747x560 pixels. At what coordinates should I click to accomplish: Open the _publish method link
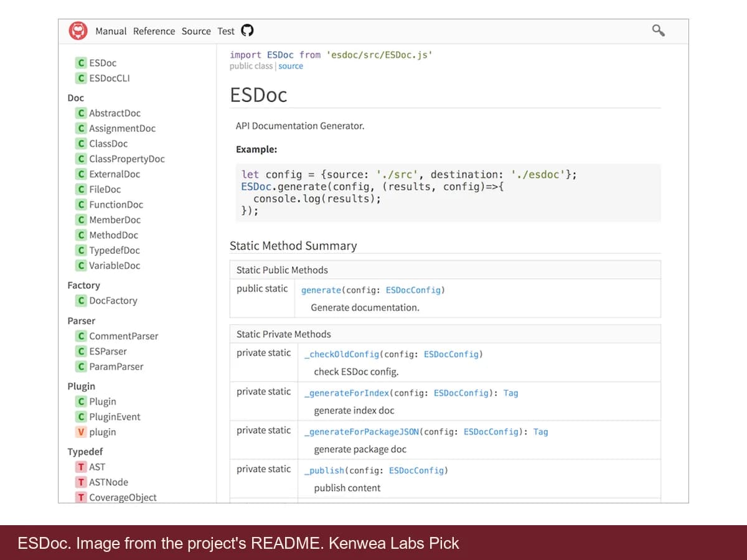324,470
